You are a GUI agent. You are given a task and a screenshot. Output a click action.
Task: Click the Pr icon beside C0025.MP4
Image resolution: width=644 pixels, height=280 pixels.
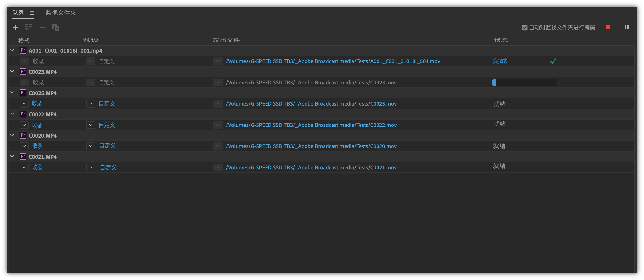pos(23,93)
